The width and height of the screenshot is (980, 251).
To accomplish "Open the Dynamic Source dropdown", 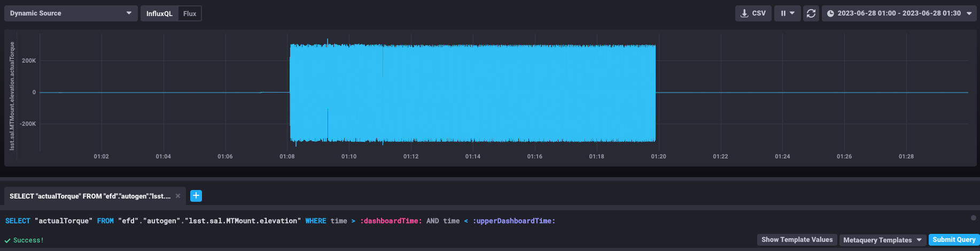I will (x=71, y=13).
